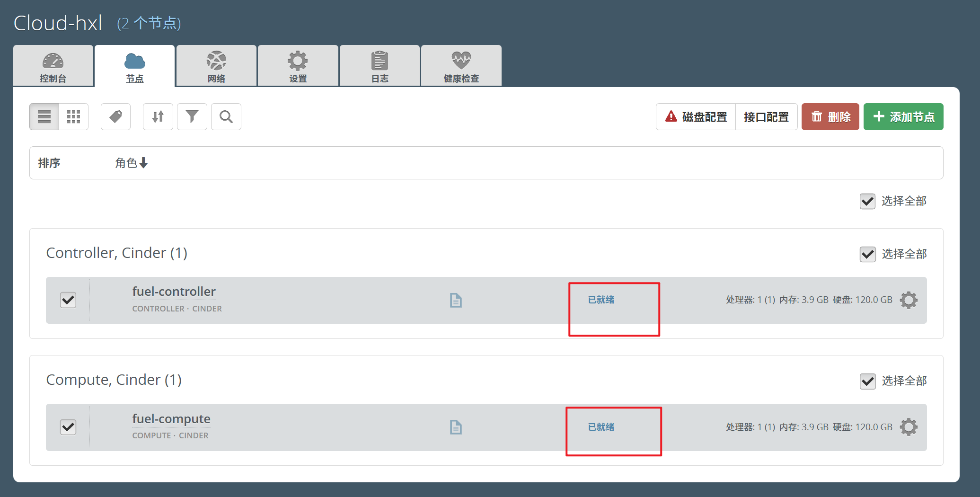The width and height of the screenshot is (980, 497).
Task: Click the green 添加节点 add nodes button
Action: [903, 116]
